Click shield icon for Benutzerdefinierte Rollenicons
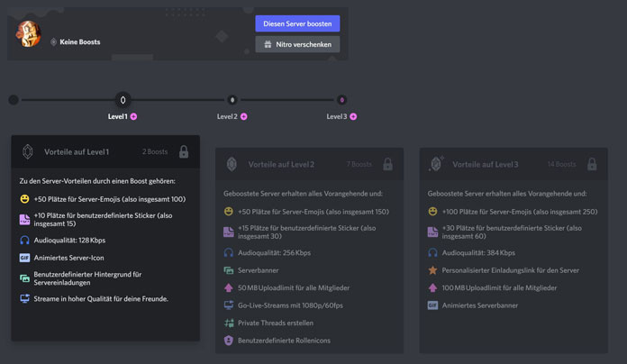 coord(229,341)
